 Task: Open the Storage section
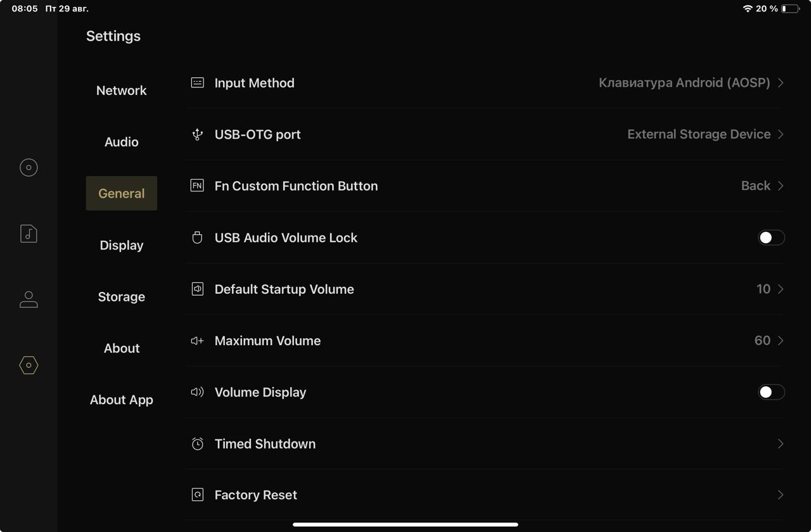pyautogui.click(x=122, y=296)
